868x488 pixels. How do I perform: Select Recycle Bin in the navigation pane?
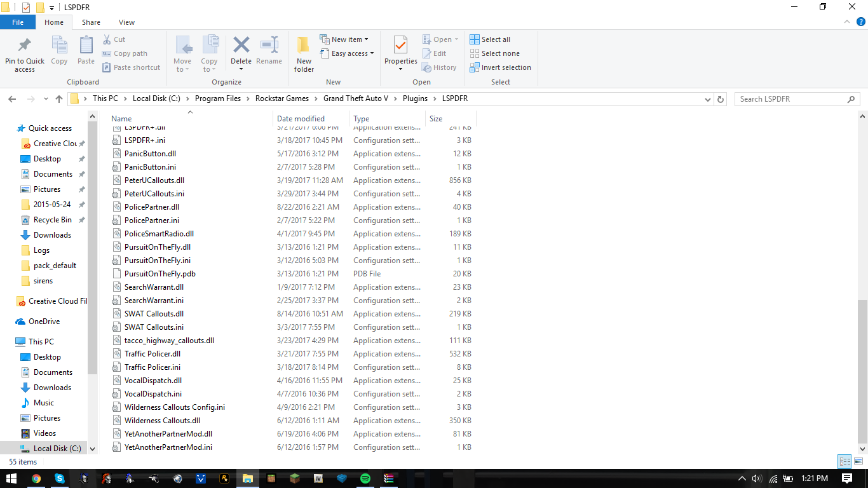click(53, 220)
